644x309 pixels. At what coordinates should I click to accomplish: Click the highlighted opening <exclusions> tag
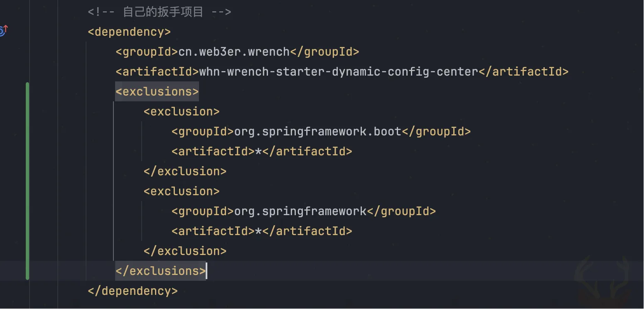(157, 92)
